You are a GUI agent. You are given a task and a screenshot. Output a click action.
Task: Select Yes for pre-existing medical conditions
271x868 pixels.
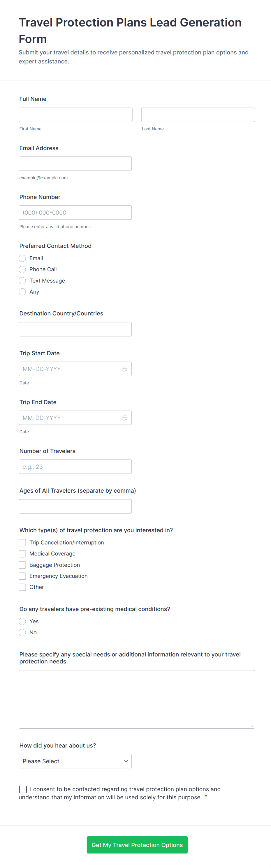pyautogui.click(x=22, y=621)
